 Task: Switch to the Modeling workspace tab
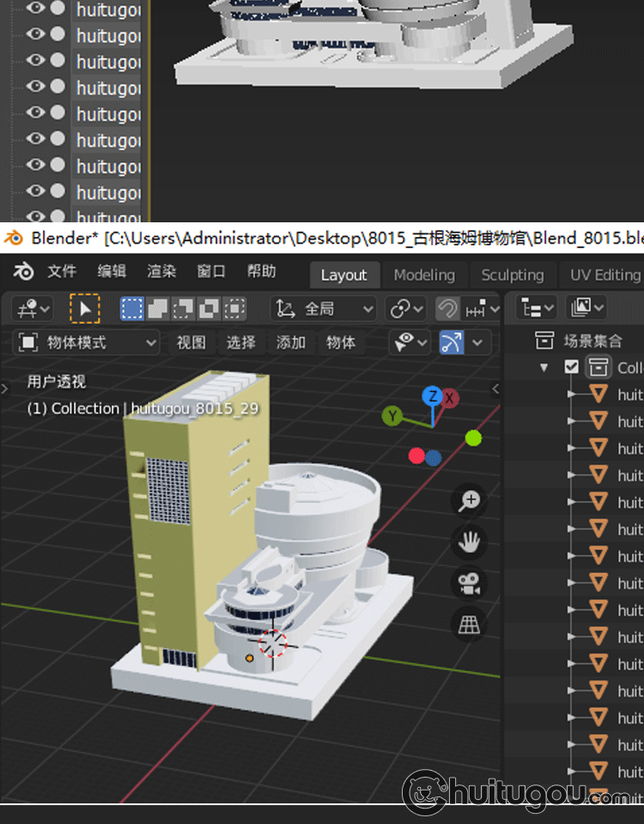[424, 275]
